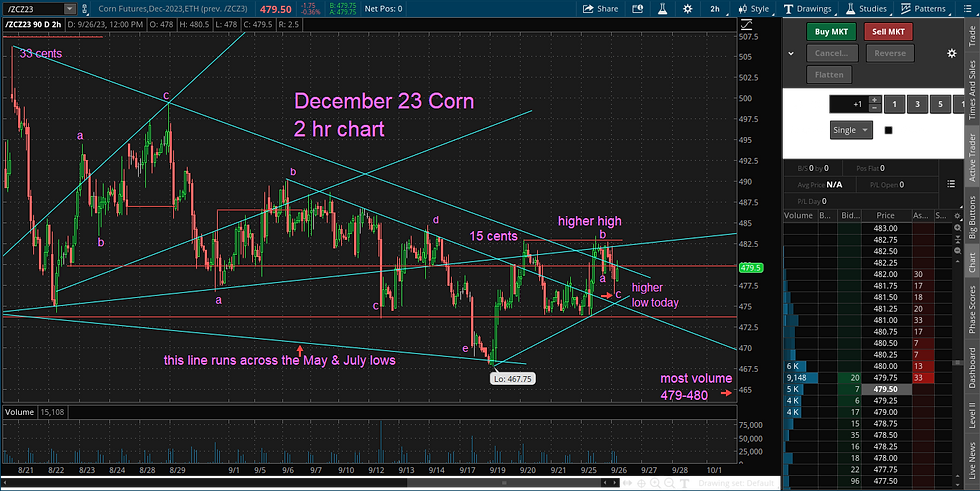
Task: Decrease order quantity with minus stepper
Action: [874, 108]
